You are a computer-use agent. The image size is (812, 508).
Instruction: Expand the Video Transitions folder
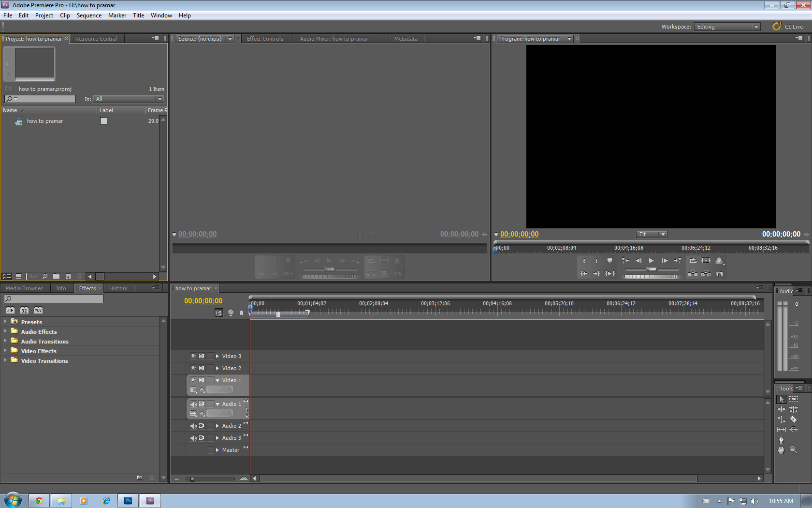pos(5,360)
